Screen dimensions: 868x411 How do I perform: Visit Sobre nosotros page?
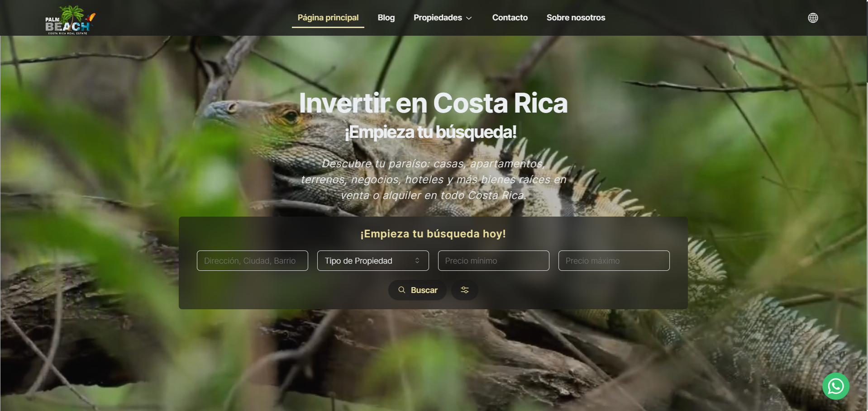click(576, 18)
